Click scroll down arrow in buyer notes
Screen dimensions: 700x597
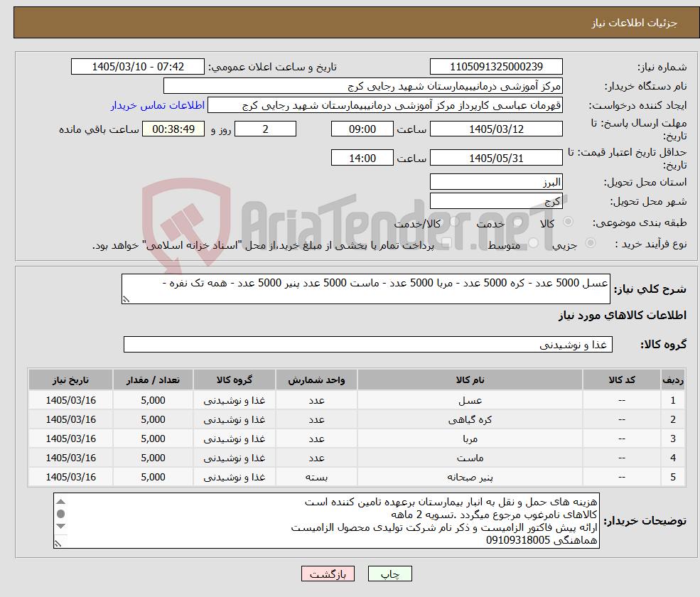pos(61,526)
